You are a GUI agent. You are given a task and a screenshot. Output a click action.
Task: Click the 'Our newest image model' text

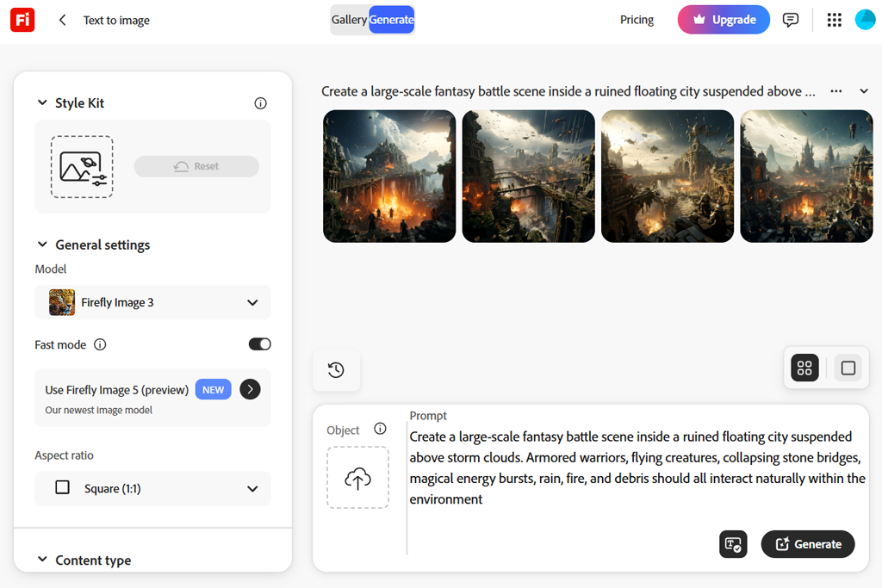pos(98,410)
